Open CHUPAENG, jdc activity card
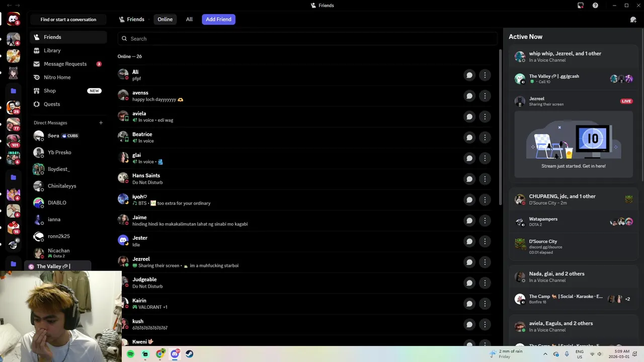This screenshot has height=362, width=644. tap(574, 199)
